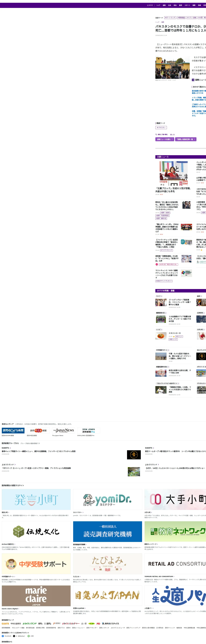Open the 読売中高生新聞 logo
The image size is (206, 644).
pos(38,431)
